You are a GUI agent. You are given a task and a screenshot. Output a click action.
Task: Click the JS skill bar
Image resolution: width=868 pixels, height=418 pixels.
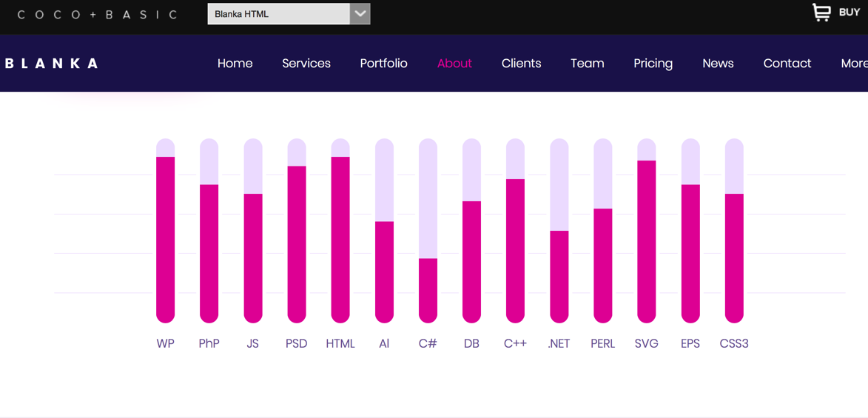[253, 231]
